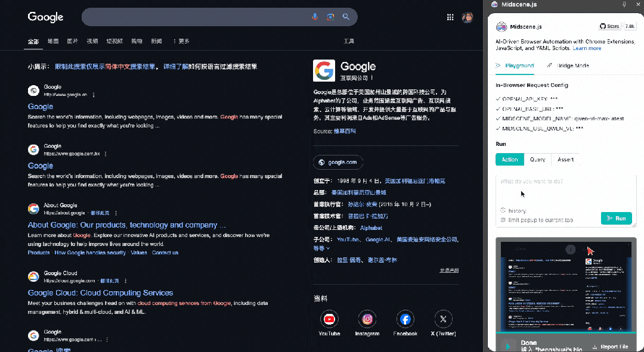Open the Google result titled under google.com.hk
Image resolution: width=644 pixels, height=352 pixels.
[x=41, y=166]
